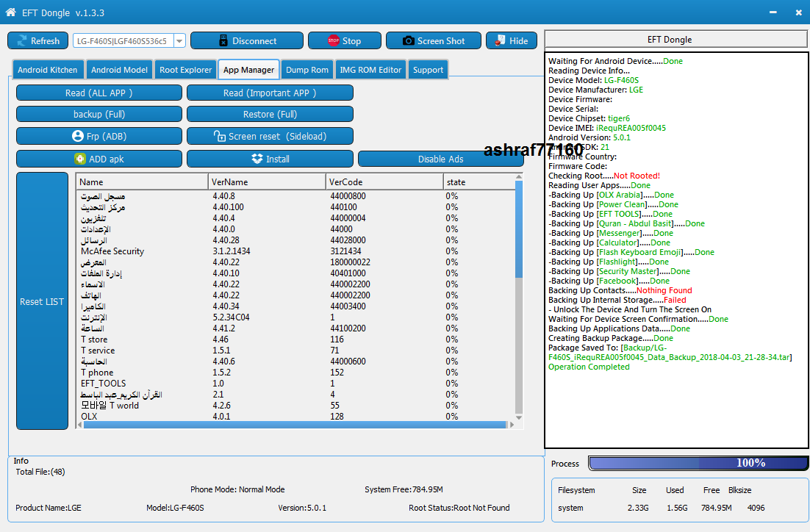Image resolution: width=810 pixels, height=532 pixels.
Task: Click the horizontal scroll right arrow
Action: click(512, 425)
